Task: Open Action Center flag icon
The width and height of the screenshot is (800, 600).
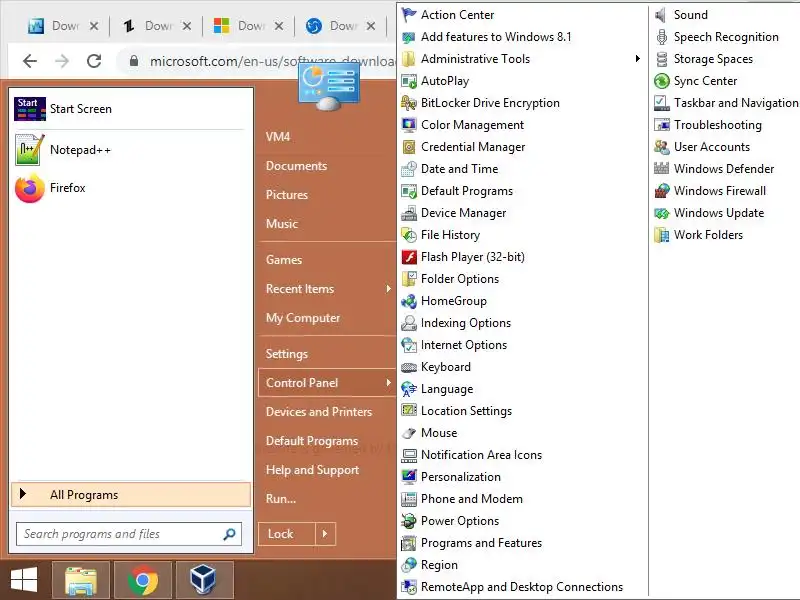Action: click(x=409, y=15)
